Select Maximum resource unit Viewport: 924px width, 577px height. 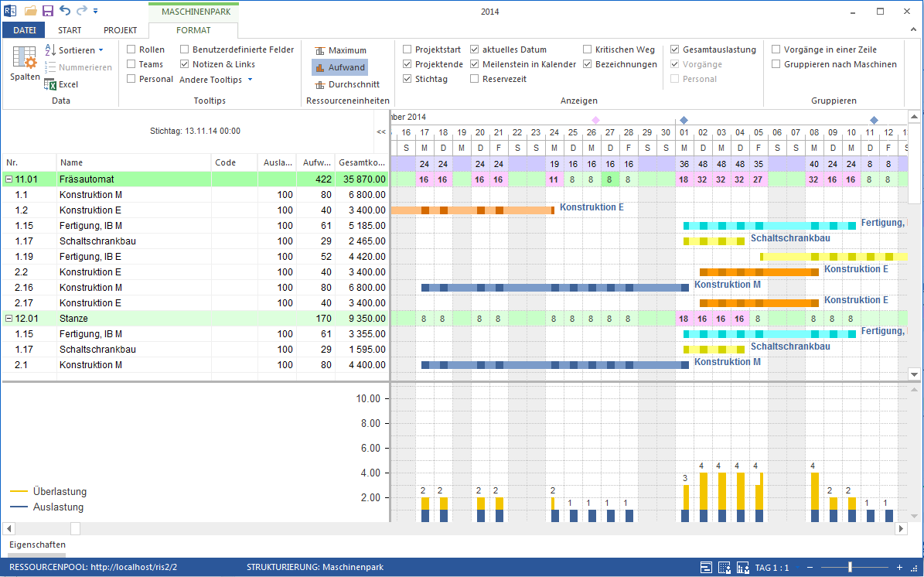(x=340, y=51)
